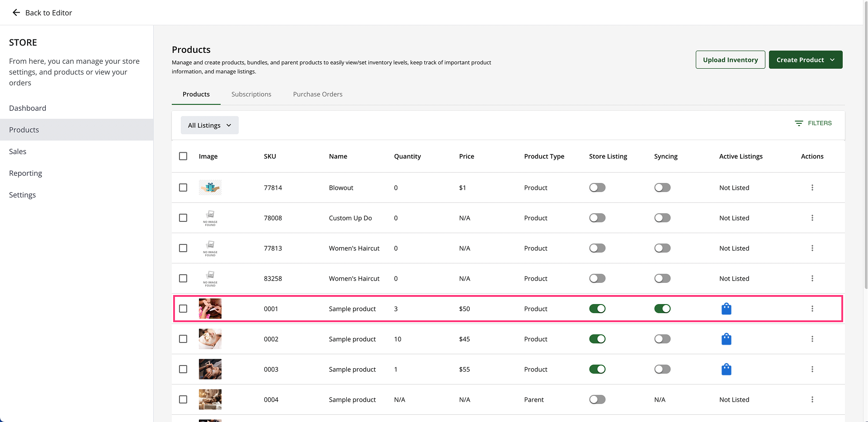Expand the All Listings dropdown
Screen dimensions: 868x422
(209, 125)
